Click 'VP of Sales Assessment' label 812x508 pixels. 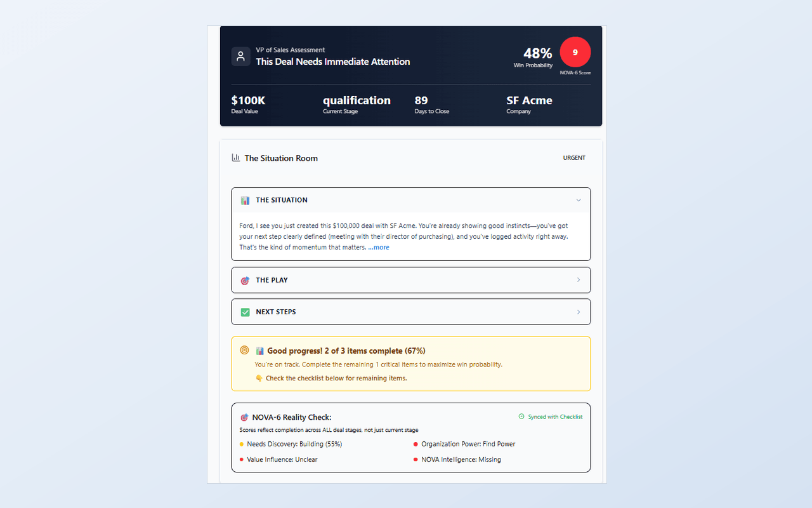291,50
